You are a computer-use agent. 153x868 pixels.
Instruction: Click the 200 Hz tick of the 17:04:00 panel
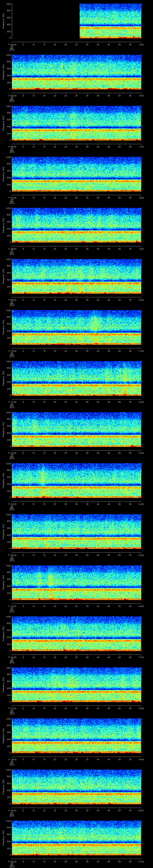(8, 31)
